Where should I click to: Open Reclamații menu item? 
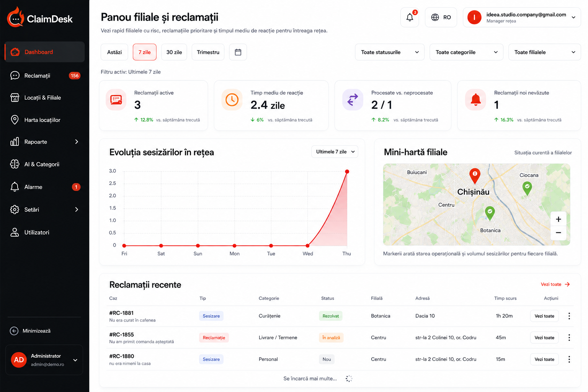click(x=45, y=75)
